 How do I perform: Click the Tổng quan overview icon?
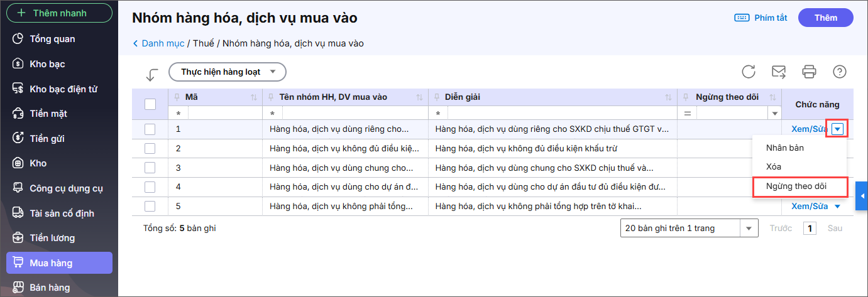pos(18,39)
